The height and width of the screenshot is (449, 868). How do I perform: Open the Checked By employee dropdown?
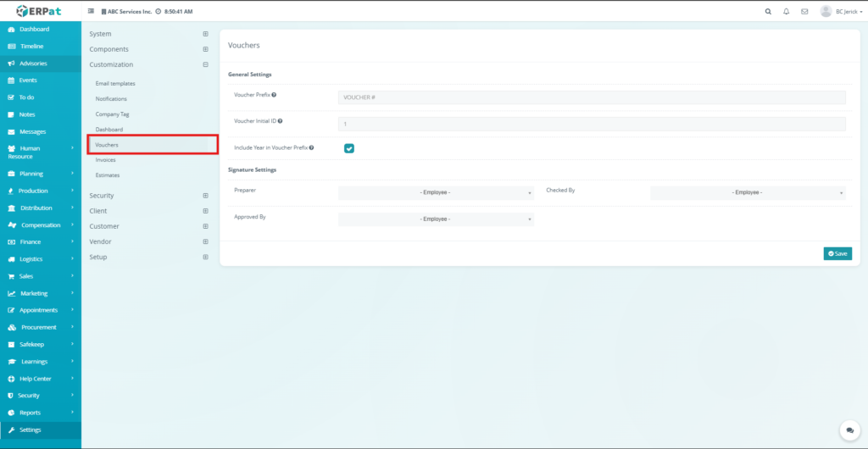(748, 192)
